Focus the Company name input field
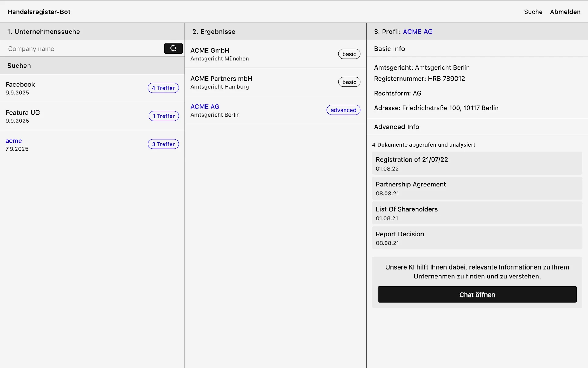 pos(83,49)
